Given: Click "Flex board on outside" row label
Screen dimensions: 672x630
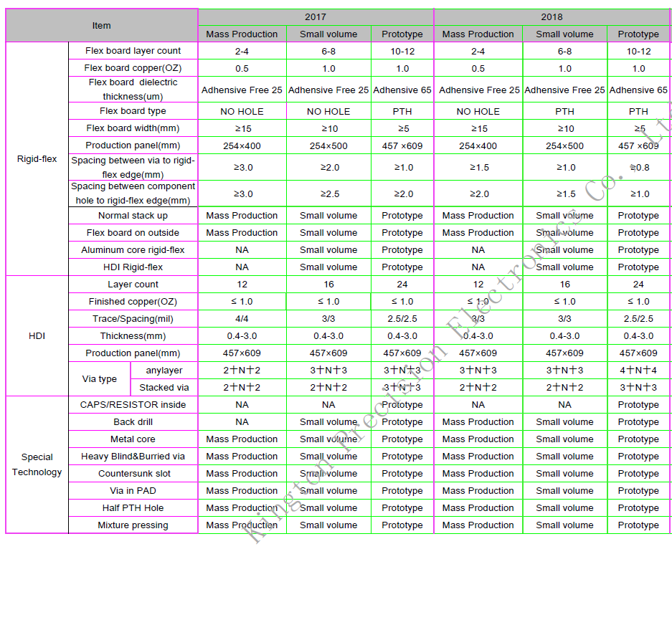Looking at the screenshot, I should coord(133,232).
